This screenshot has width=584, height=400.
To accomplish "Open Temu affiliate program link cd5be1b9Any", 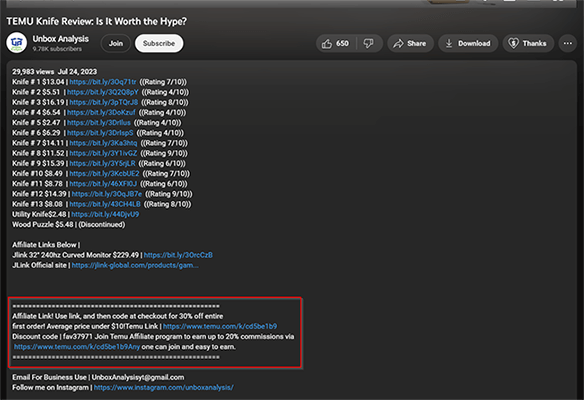I will (77, 347).
